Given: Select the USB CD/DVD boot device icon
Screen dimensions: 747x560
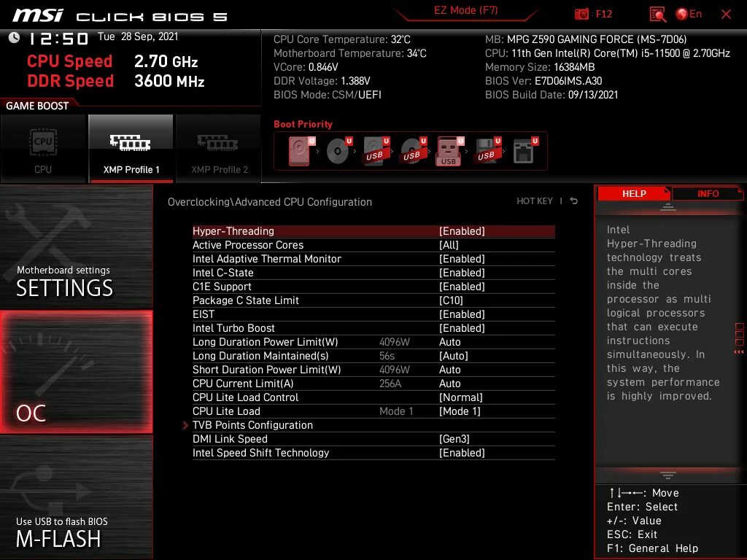Looking at the screenshot, I should click(413, 151).
